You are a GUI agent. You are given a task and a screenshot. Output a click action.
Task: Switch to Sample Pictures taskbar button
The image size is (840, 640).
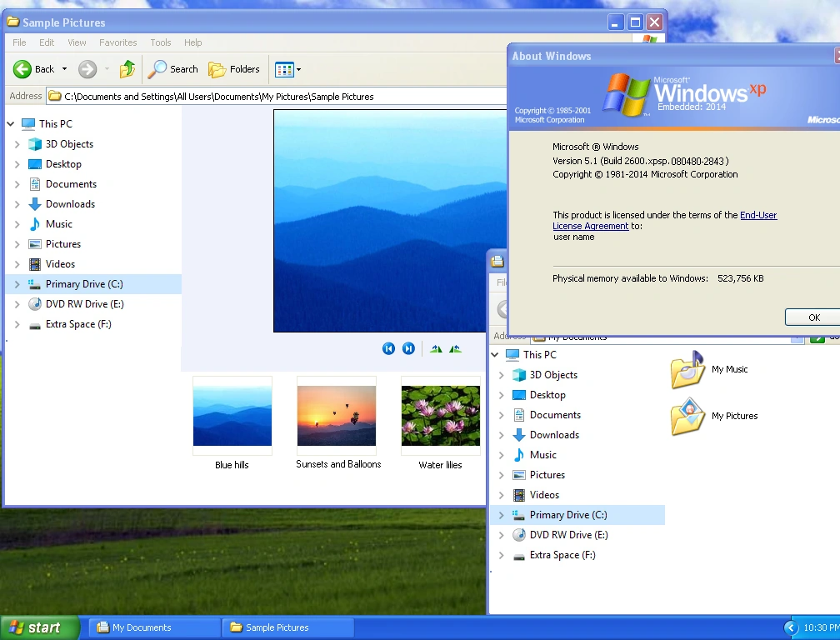[287, 627]
